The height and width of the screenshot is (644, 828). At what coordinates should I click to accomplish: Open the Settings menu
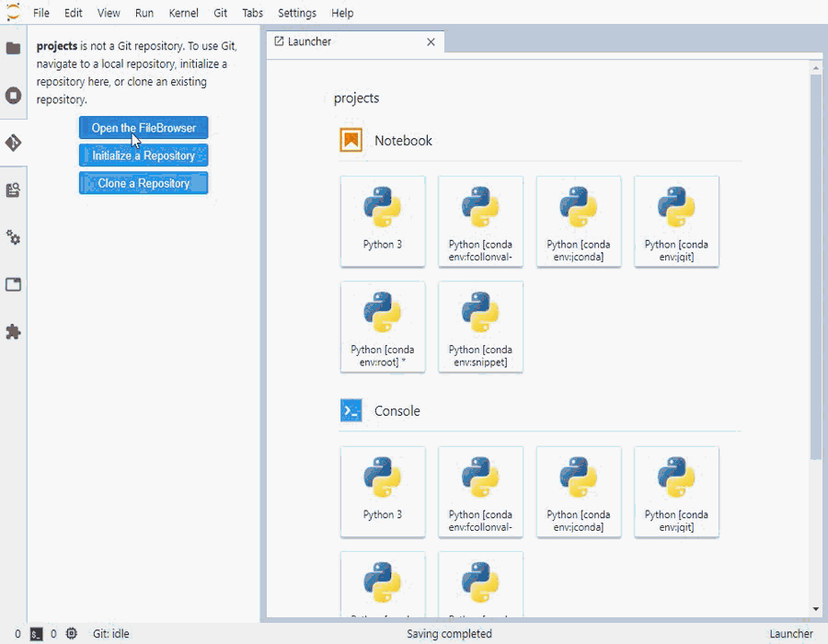pos(297,13)
